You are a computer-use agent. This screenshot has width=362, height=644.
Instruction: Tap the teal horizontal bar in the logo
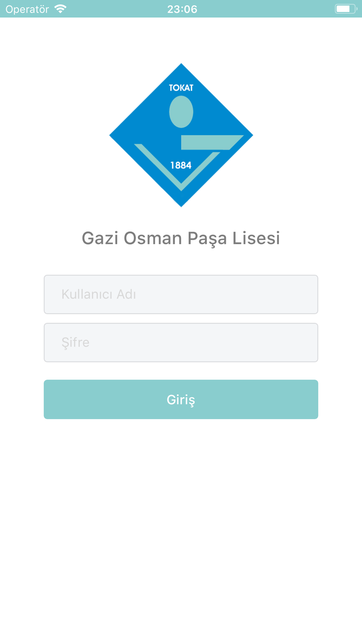pyautogui.click(x=212, y=142)
